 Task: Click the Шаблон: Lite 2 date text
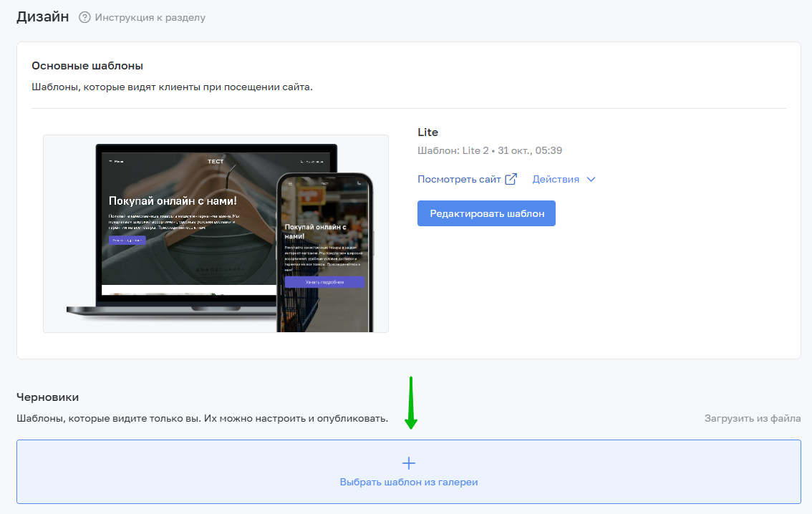[489, 151]
